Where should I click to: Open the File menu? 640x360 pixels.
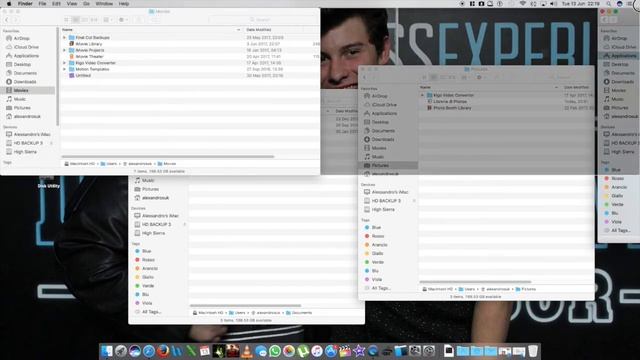(x=42, y=4)
